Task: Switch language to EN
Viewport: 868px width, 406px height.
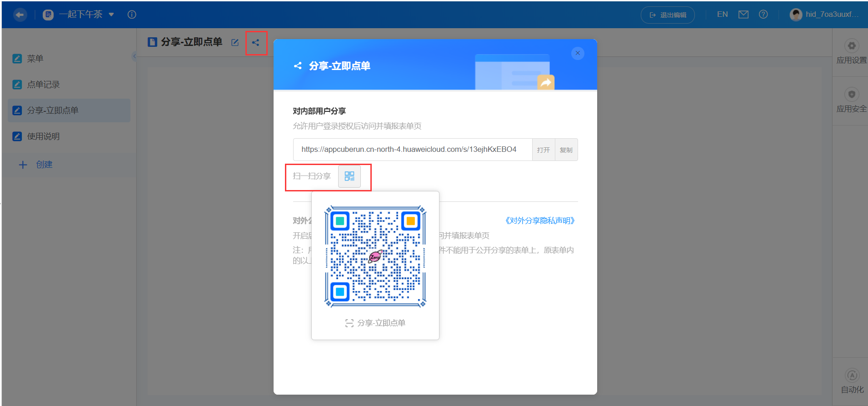Action: [722, 15]
